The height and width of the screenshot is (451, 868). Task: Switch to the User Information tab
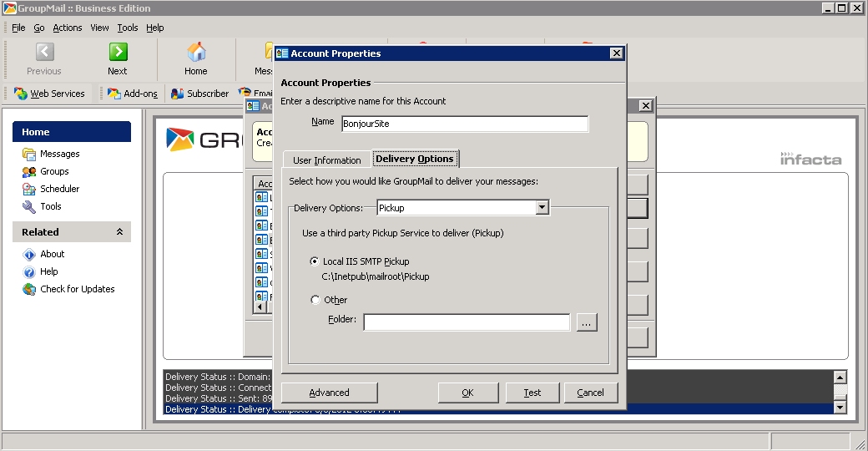(326, 160)
